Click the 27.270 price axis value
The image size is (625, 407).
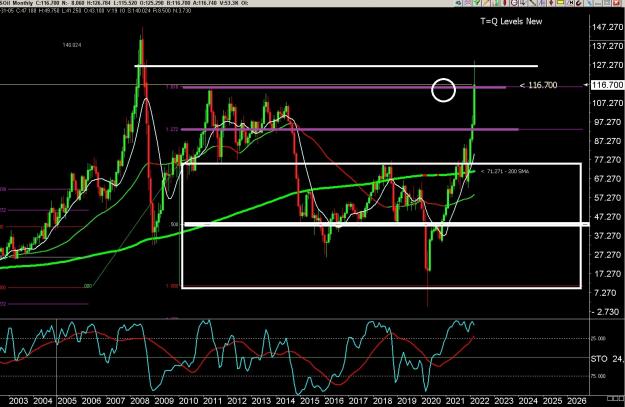point(607,255)
